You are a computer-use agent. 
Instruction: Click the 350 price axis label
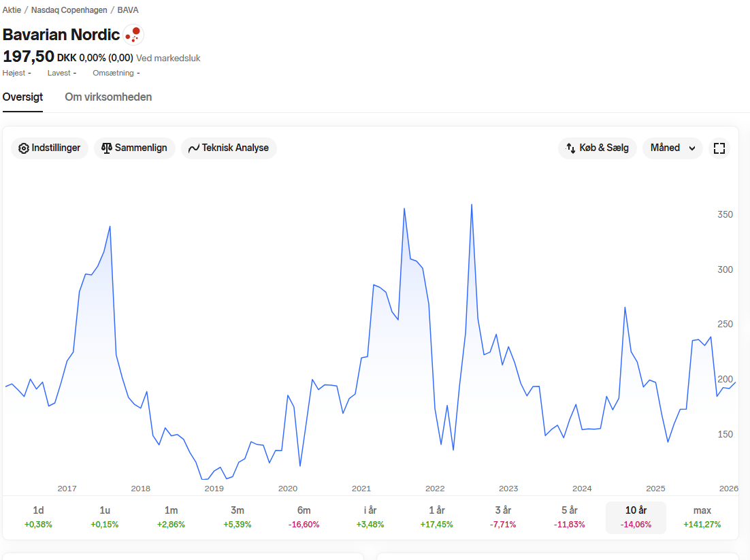click(725, 215)
